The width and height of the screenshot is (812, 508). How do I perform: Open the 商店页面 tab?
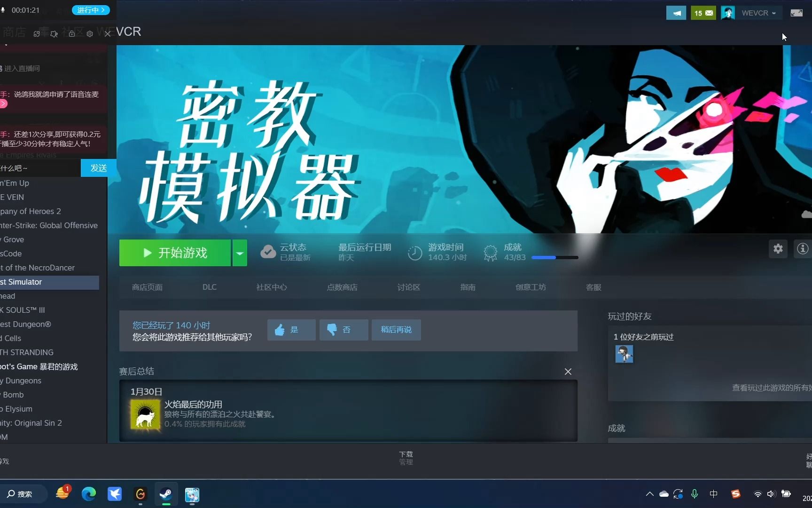(147, 287)
